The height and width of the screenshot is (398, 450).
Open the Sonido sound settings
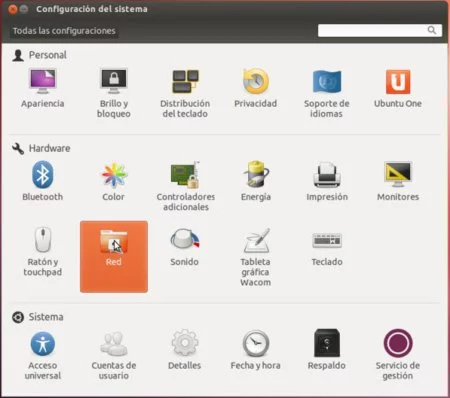[185, 247]
